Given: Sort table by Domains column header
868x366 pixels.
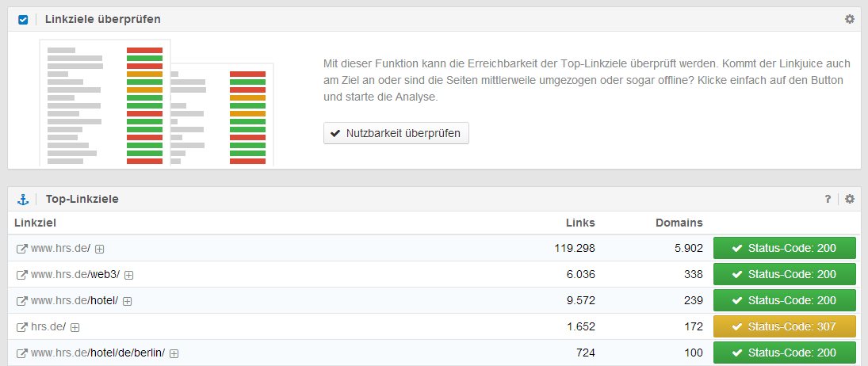Looking at the screenshot, I should pyautogui.click(x=679, y=223).
